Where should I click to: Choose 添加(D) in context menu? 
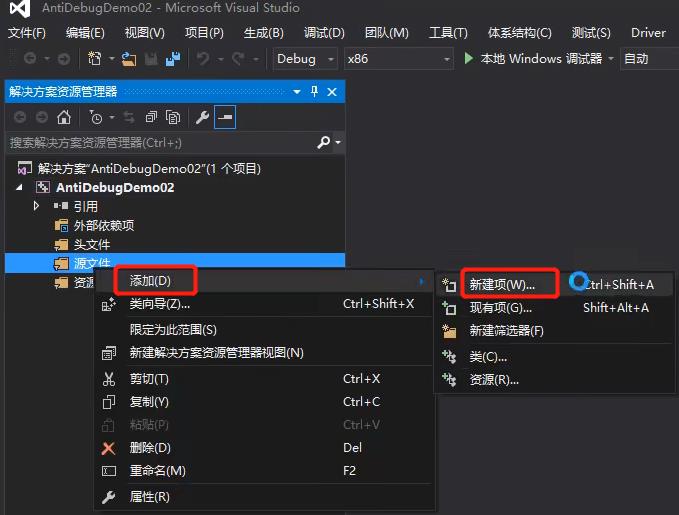[x=264, y=281]
